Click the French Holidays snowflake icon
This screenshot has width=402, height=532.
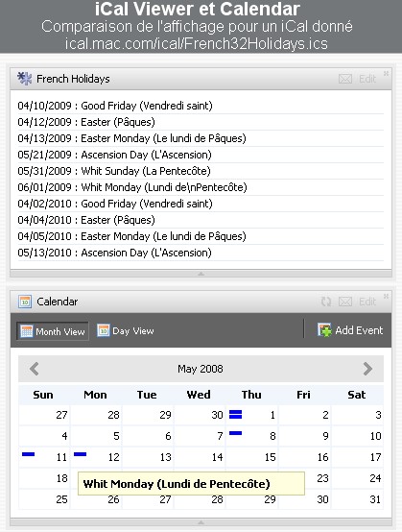tap(24, 79)
